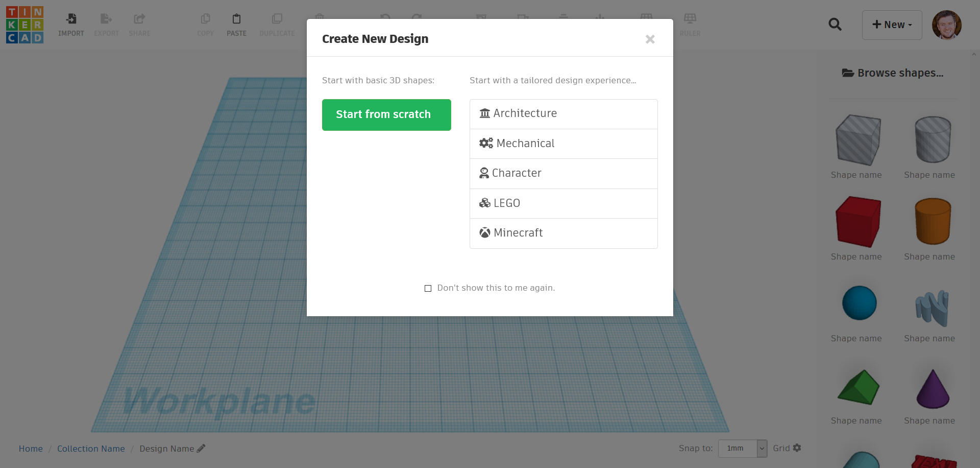Edit the design name with pencil icon
Screen dimensions: 980x468
click(x=201, y=448)
